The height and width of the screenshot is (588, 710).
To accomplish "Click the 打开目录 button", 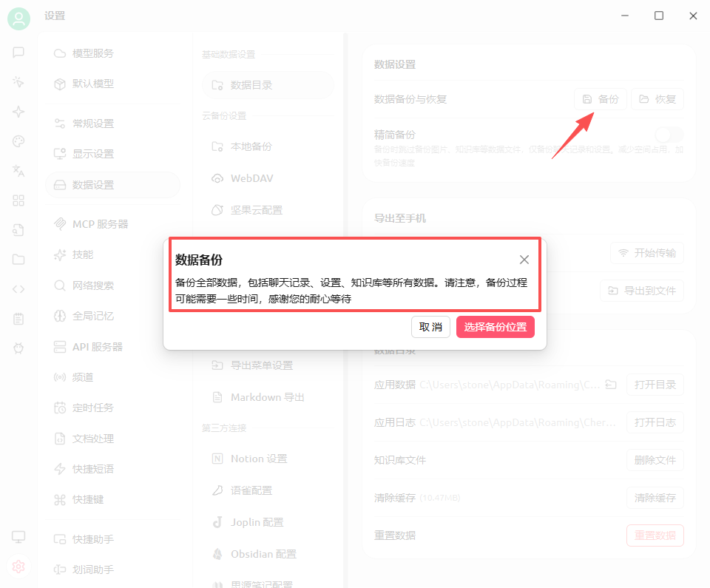I will (655, 385).
